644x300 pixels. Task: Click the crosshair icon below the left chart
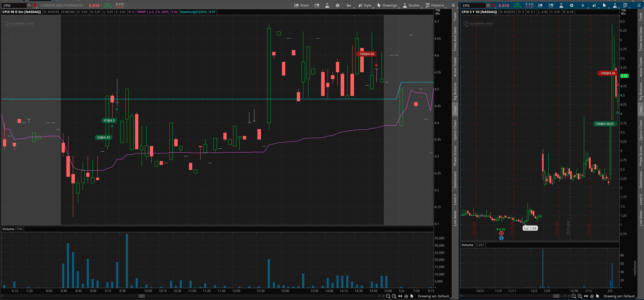click(406, 296)
